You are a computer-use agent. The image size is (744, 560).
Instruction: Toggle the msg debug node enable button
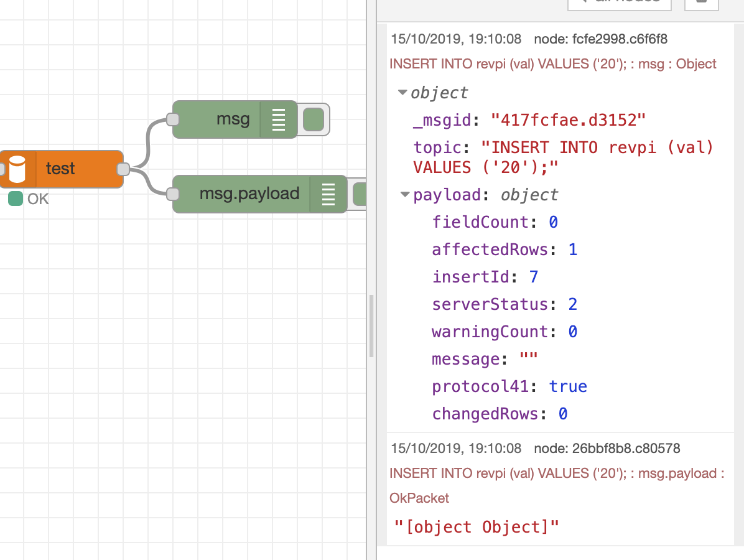tap(313, 119)
